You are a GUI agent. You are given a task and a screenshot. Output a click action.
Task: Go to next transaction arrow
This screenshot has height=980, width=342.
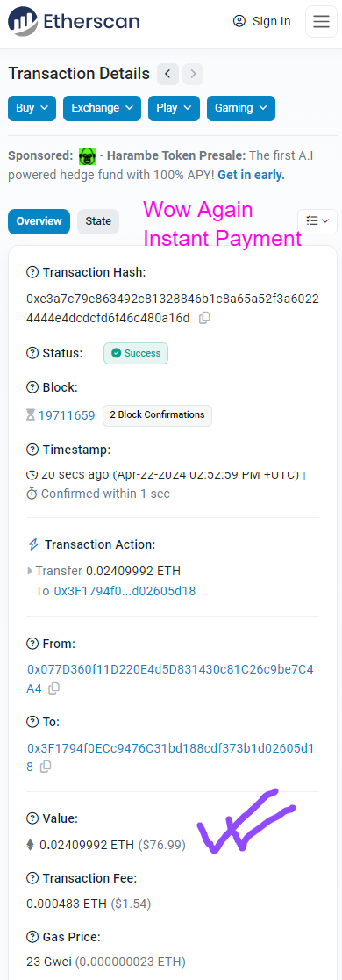click(x=193, y=75)
